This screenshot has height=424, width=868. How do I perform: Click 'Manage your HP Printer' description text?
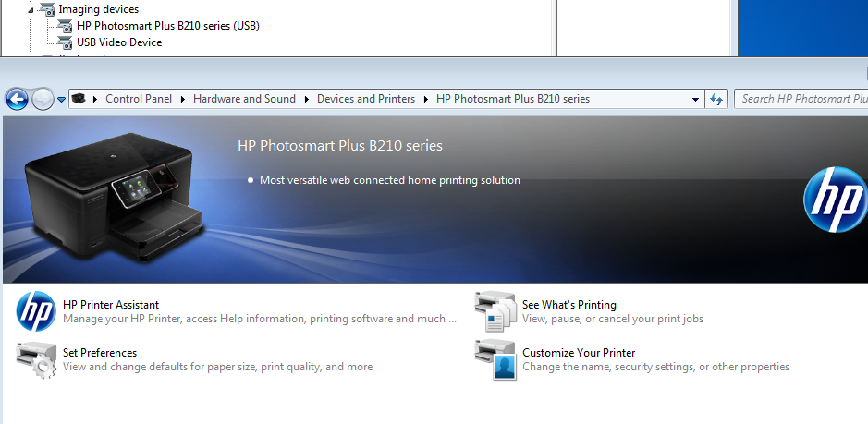click(x=260, y=319)
